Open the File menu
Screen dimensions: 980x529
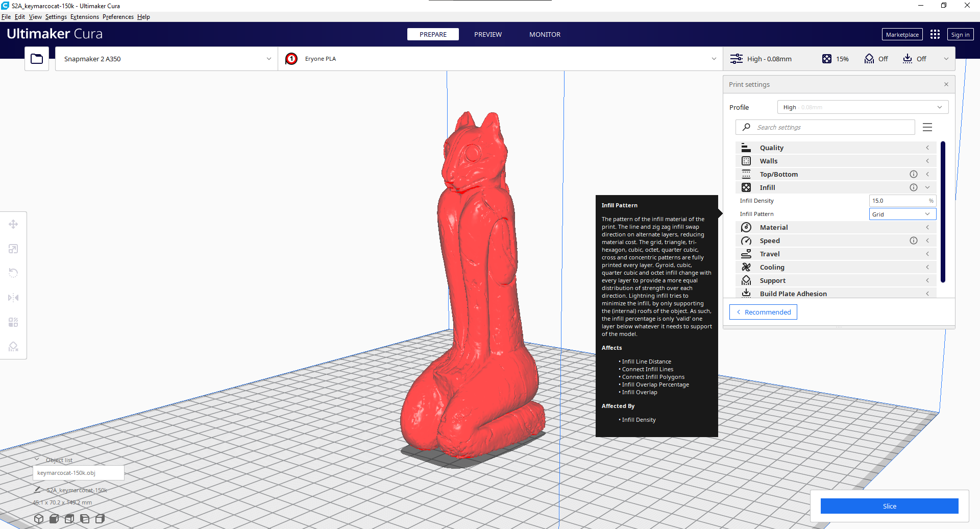point(6,17)
